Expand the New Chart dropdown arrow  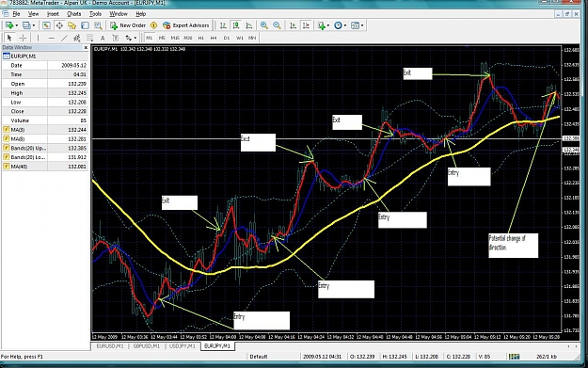[x=17, y=25]
